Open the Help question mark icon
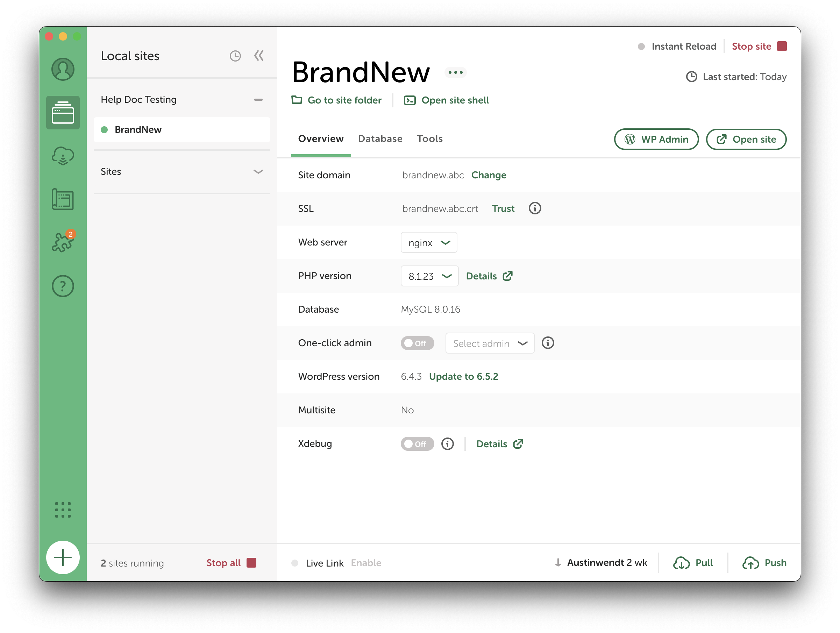The width and height of the screenshot is (840, 633). [63, 286]
